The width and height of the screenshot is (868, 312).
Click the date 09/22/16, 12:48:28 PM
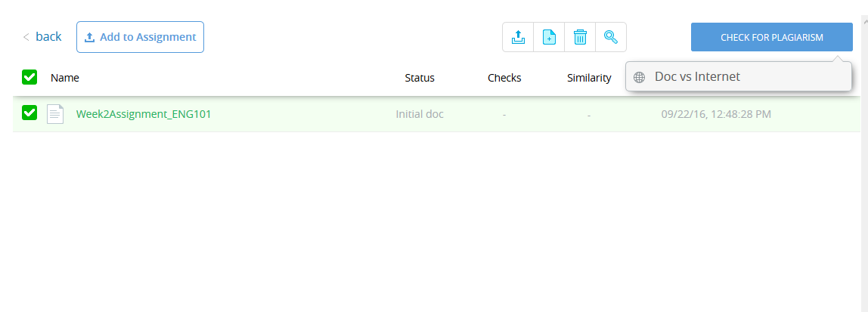pos(716,115)
